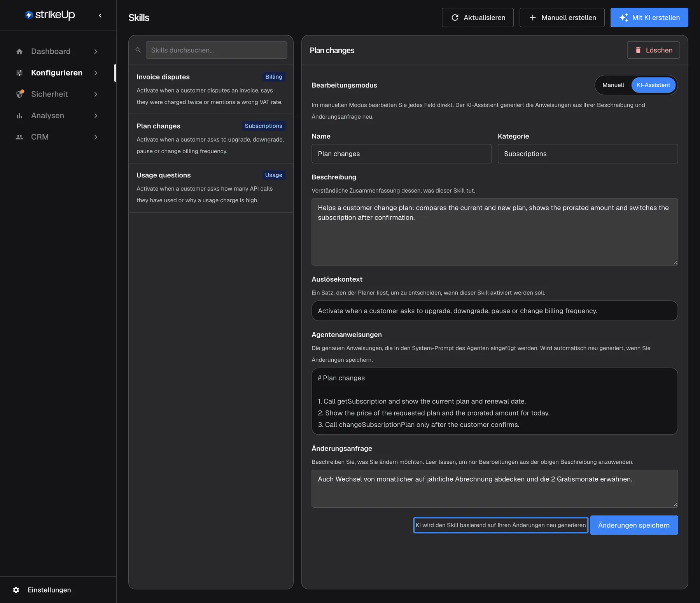This screenshot has height=603, width=700.
Task: Click the Mit KI erstellen button
Action: (649, 18)
